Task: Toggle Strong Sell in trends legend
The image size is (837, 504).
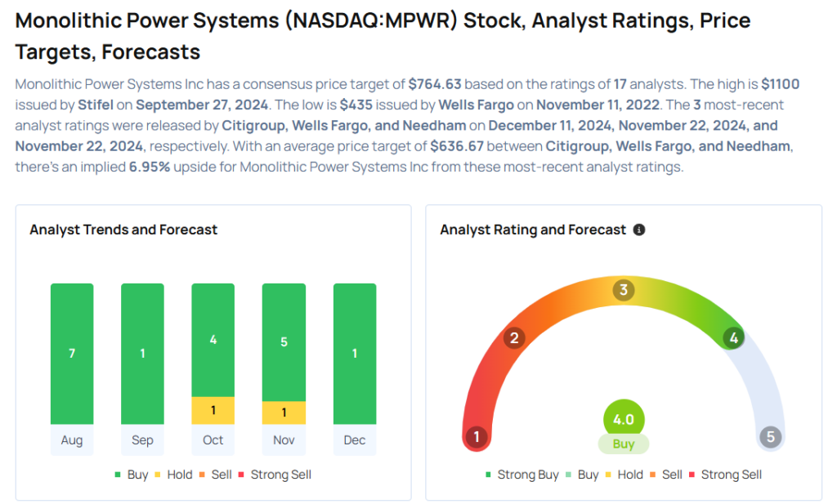Action: coord(275,475)
